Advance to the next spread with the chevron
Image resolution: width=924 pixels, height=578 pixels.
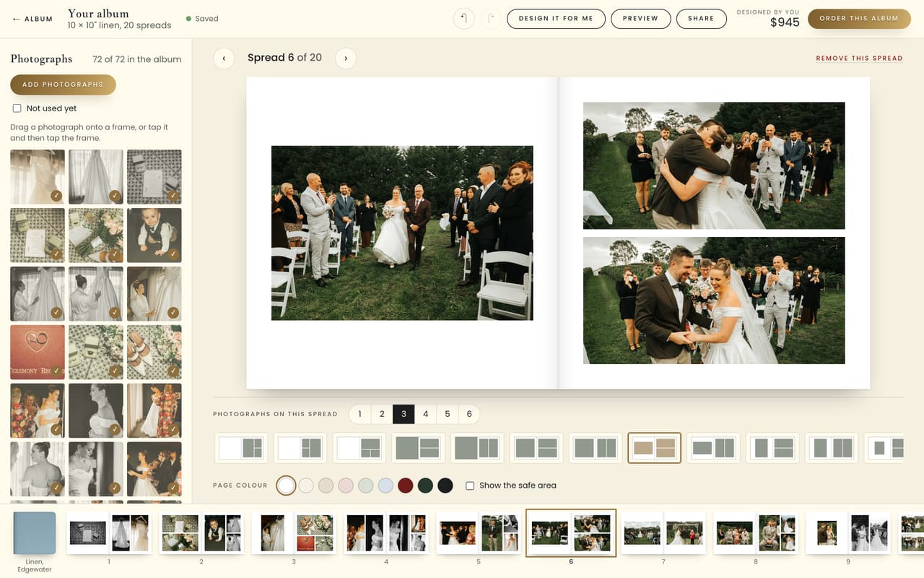pyautogui.click(x=346, y=58)
